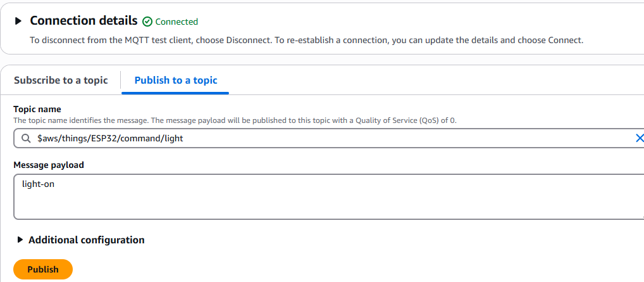Click the light-on text in Message payload

pos(38,184)
